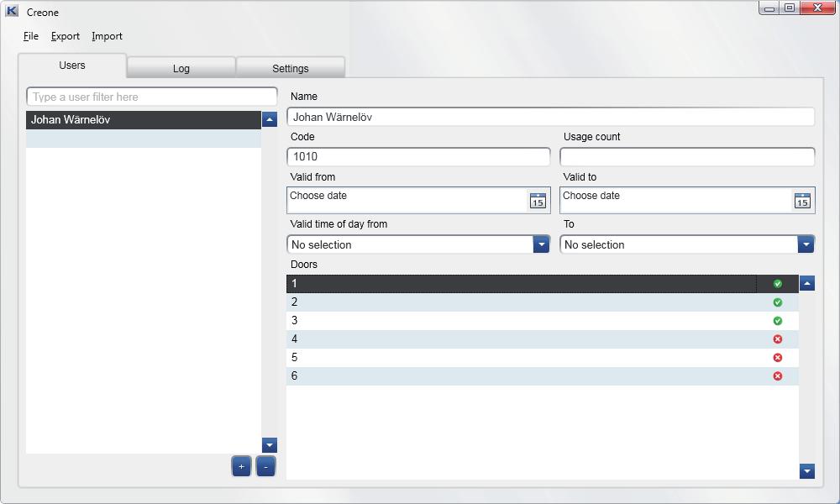Select door 3 row in Doors list

[542, 321]
